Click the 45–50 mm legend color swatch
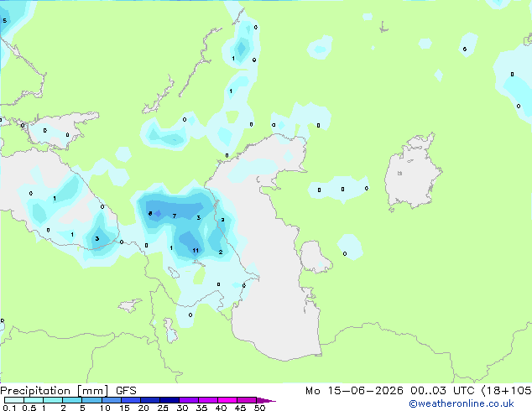Viewport: 532px width, 411px height. (247, 400)
